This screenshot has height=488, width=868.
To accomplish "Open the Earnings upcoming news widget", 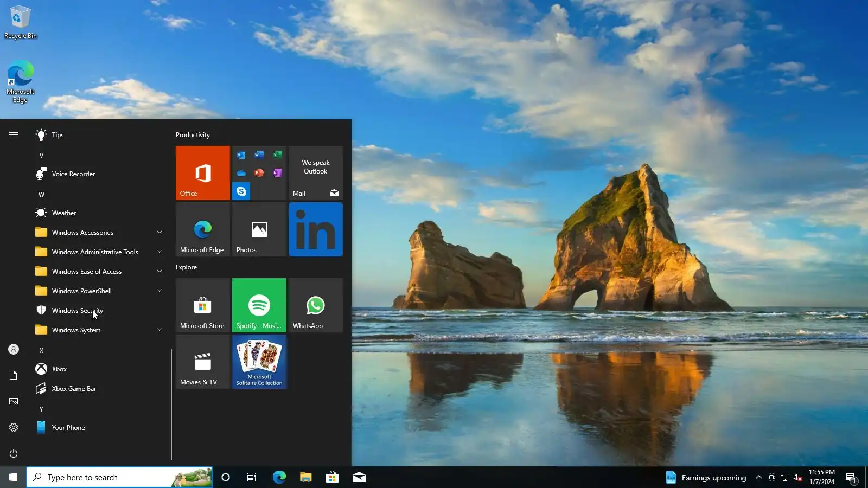I will pos(706,478).
